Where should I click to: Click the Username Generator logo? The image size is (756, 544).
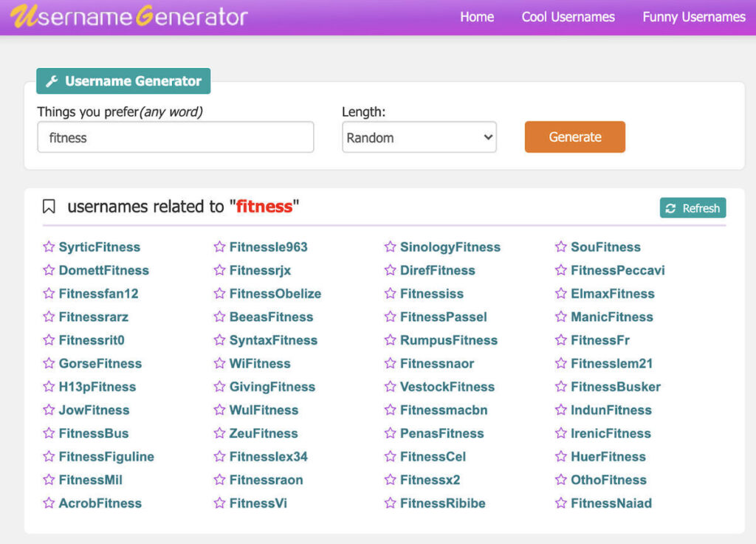(x=125, y=16)
